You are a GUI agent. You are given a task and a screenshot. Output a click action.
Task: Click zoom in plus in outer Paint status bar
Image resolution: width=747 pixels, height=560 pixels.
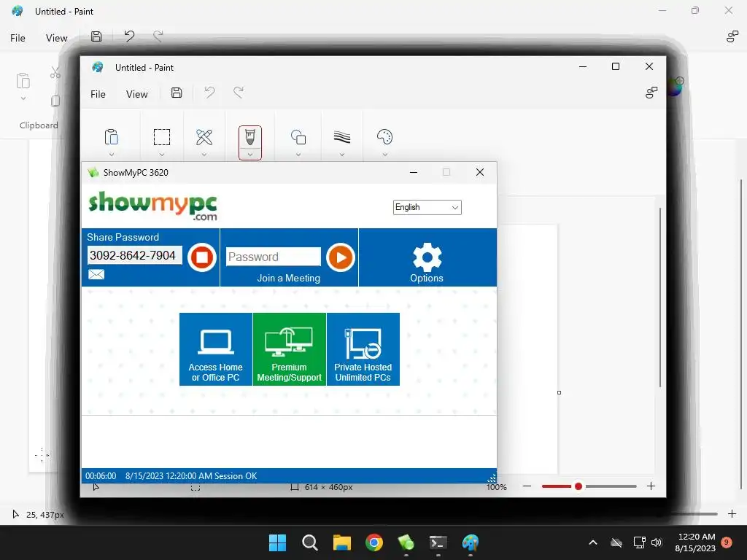(x=732, y=514)
